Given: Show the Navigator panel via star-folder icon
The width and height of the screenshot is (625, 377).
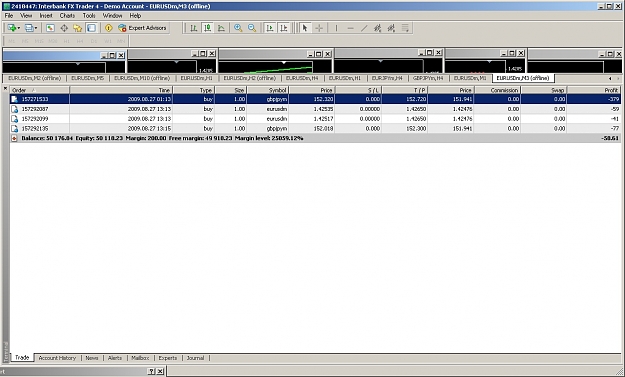Looking at the screenshot, I should coord(77,28).
